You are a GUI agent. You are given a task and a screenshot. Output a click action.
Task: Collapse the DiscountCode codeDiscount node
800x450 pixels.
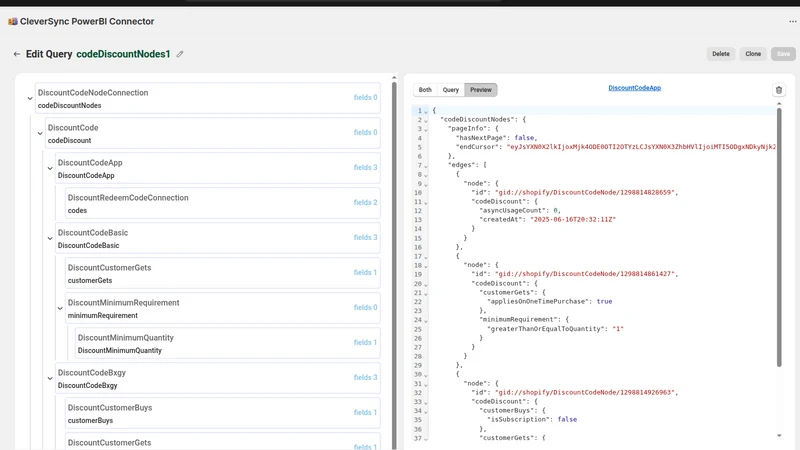(40, 134)
